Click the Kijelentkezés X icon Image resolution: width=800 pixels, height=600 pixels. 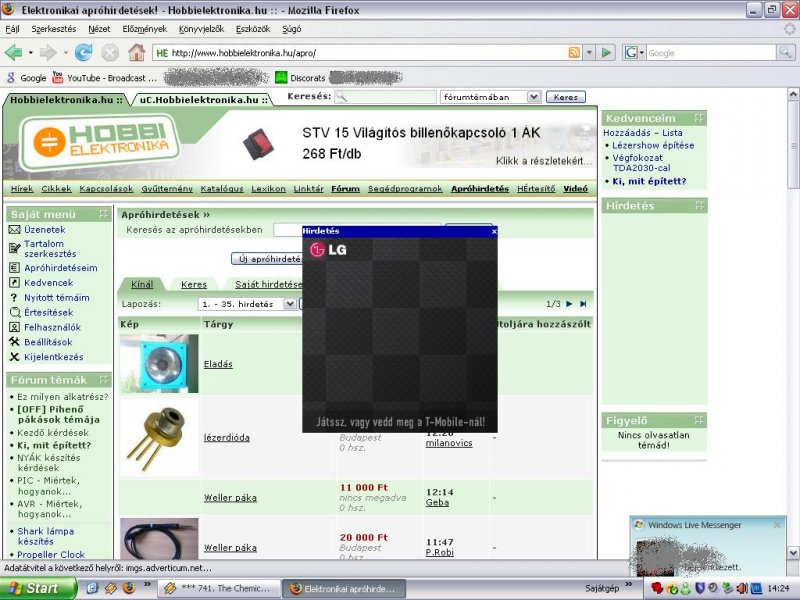(14, 357)
